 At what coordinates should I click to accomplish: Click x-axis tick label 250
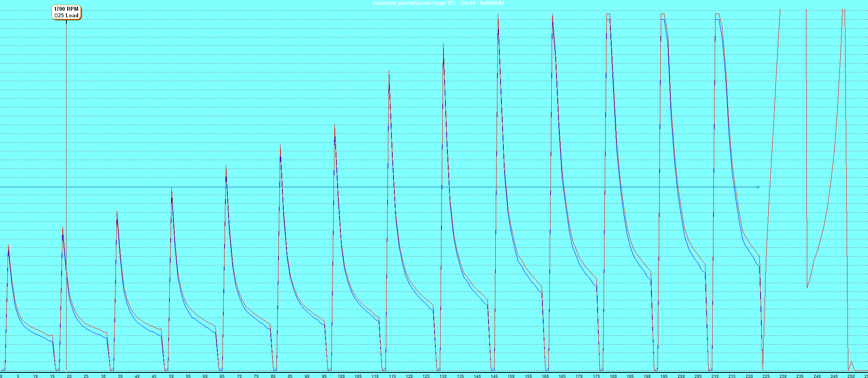(851, 376)
